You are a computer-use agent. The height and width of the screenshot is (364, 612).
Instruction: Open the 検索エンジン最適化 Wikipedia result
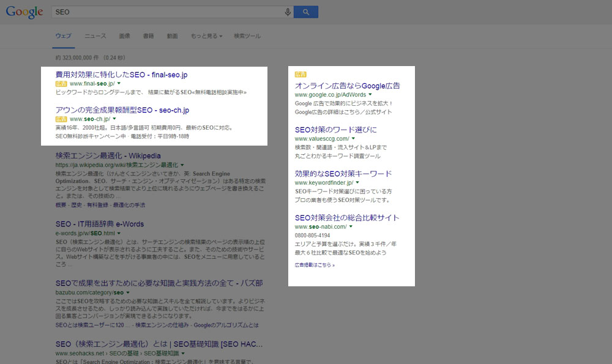point(108,155)
